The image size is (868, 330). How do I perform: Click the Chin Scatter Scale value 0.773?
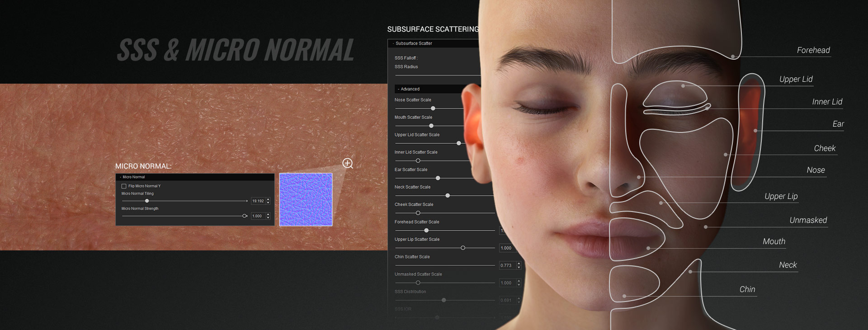click(507, 265)
